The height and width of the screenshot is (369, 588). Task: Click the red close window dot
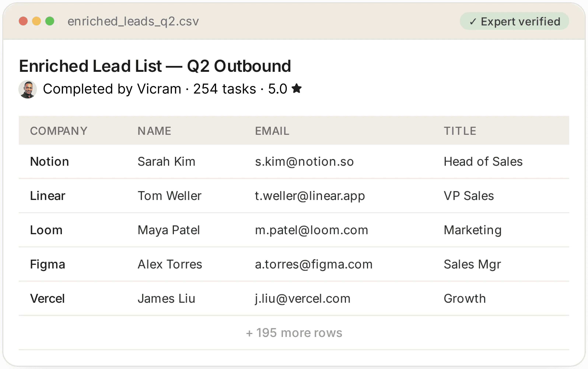coord(23,21)
